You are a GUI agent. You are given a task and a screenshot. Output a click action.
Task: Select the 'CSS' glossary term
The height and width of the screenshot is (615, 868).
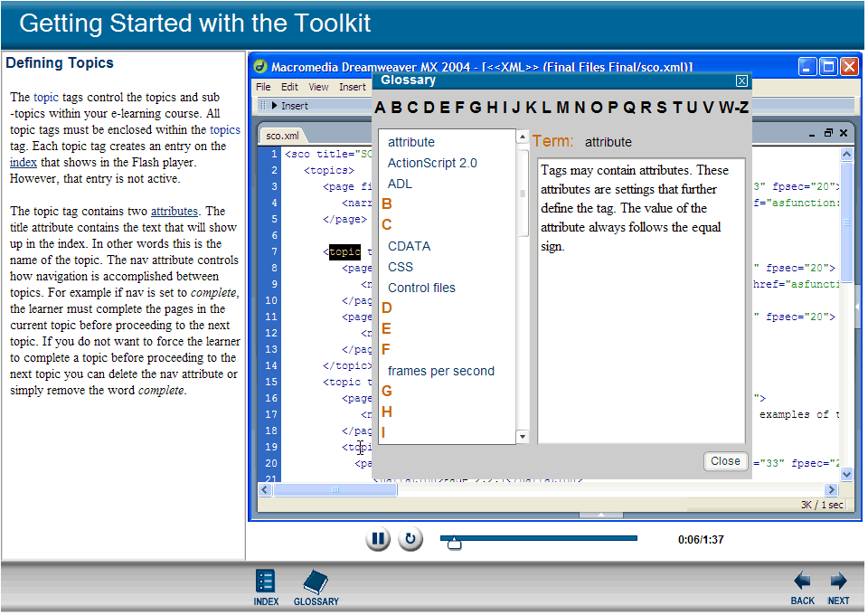(x=401, y=268)
